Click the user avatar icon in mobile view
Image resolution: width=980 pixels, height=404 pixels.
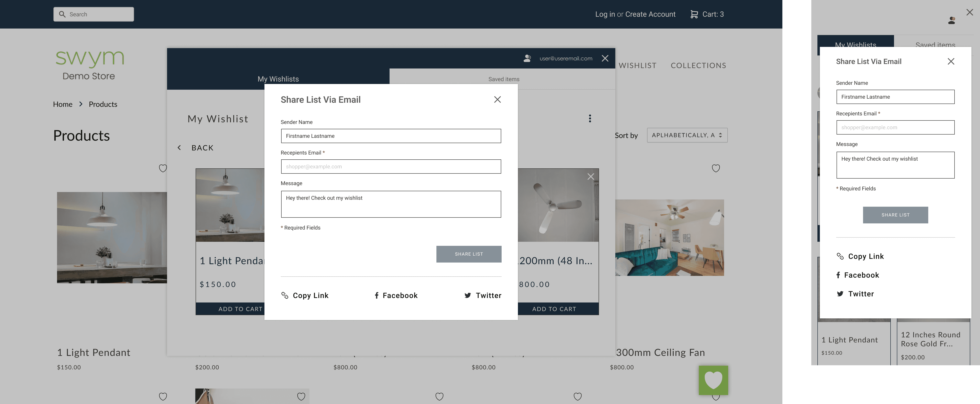951,21
